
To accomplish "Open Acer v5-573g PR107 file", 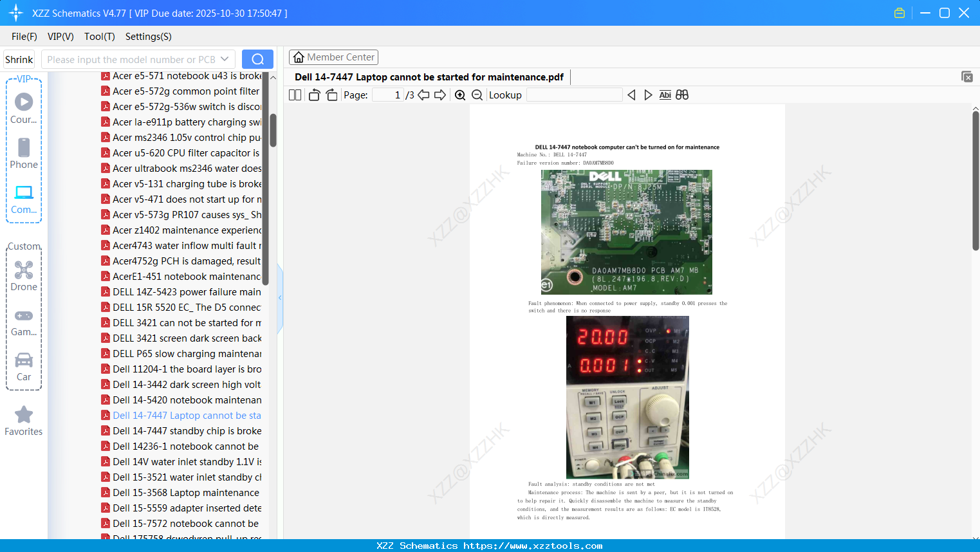I will click(x=181, y=215).
